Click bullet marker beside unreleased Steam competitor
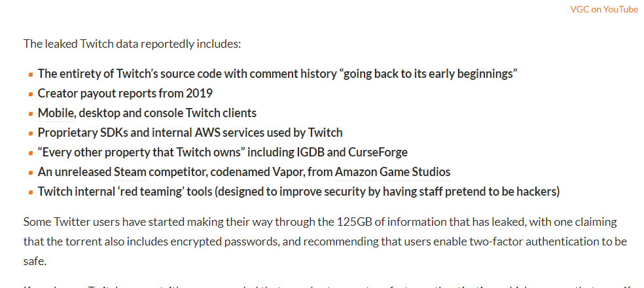 click(31, 173)
